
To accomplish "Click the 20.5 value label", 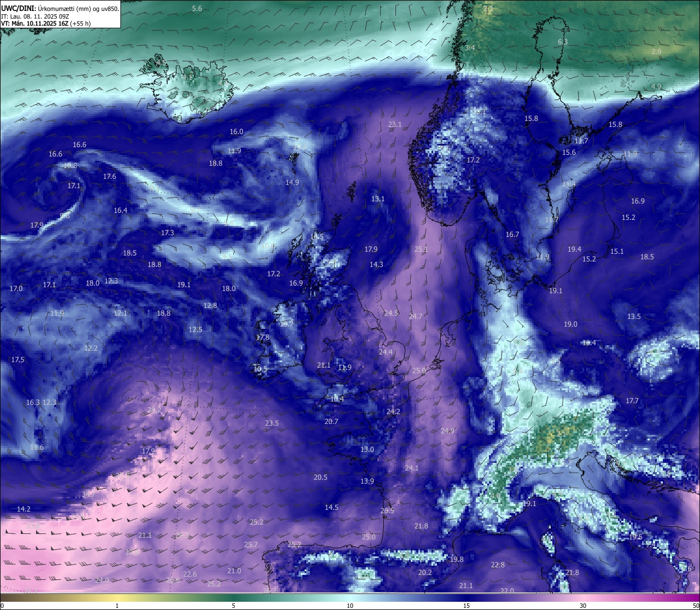I will [320, 478].
